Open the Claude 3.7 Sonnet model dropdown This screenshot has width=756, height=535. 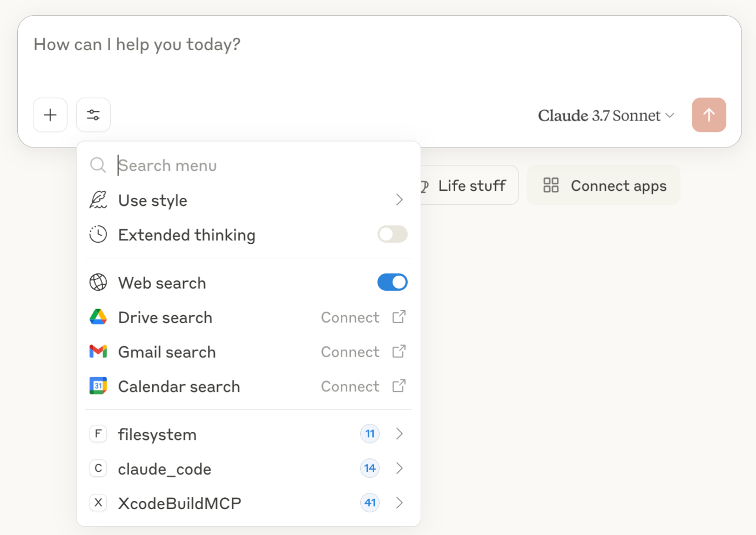click(x=606, y=115)
